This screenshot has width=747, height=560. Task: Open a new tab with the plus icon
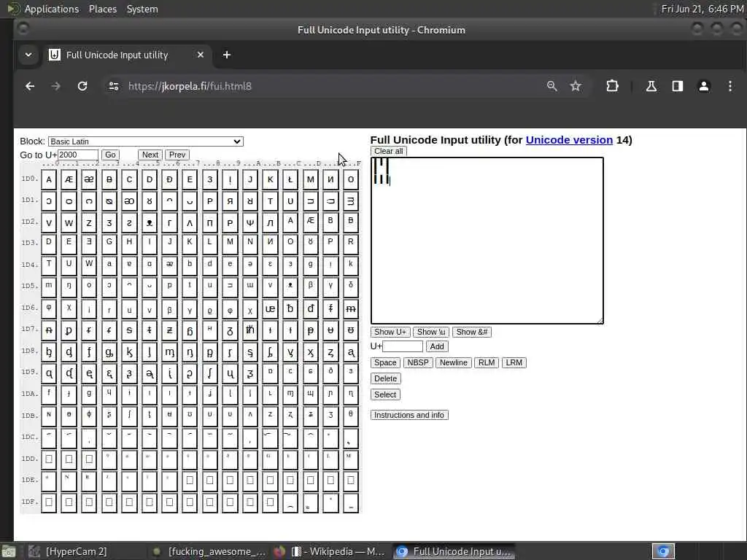pos(227,55)
